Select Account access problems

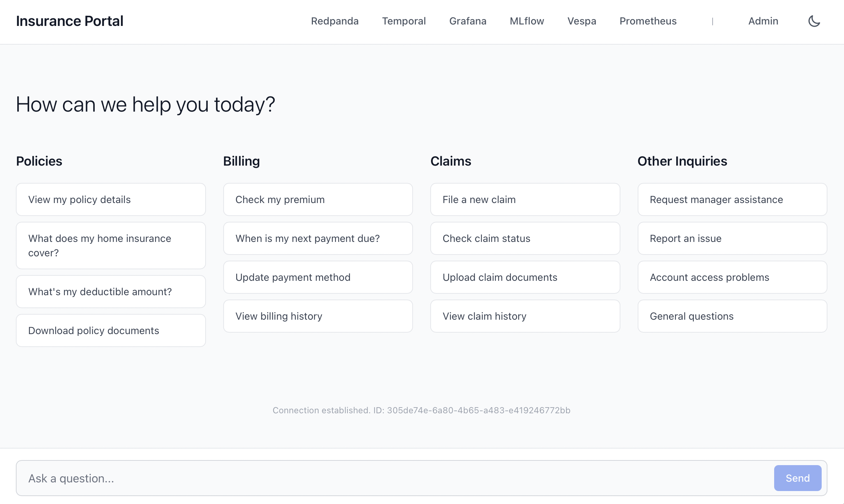pos(732,277)
